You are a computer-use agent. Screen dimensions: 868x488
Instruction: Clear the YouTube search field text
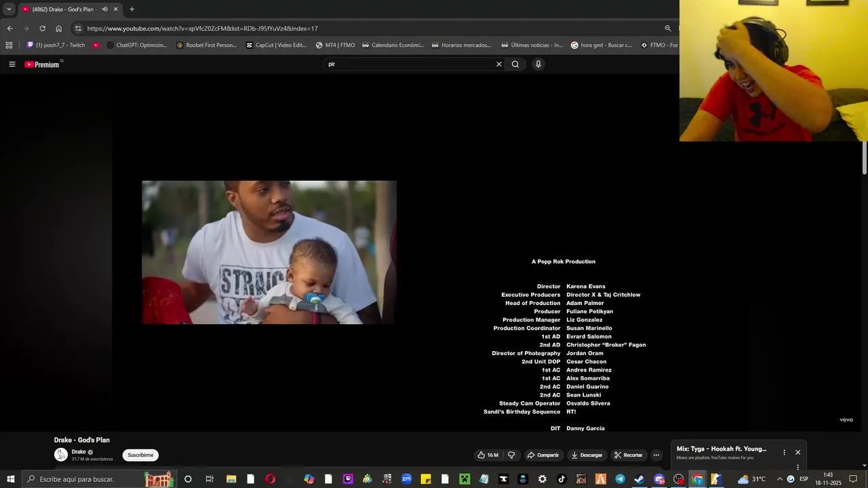click(x=499, y=64)
